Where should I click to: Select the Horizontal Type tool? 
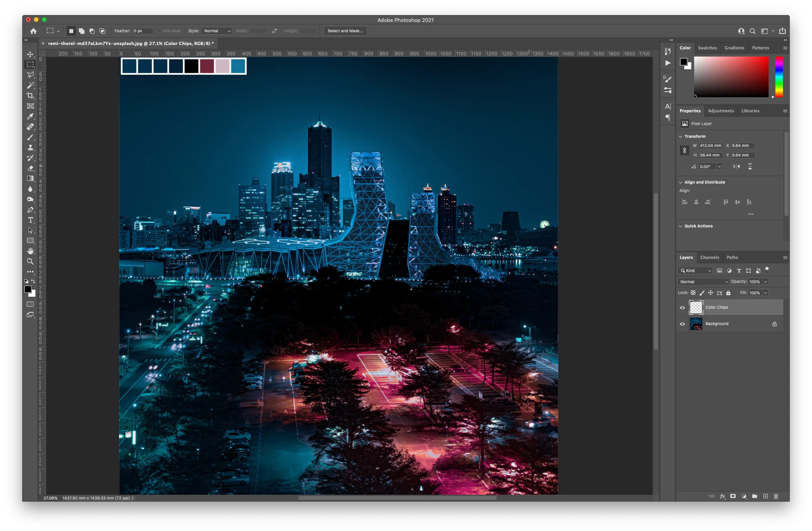point(30,220)
